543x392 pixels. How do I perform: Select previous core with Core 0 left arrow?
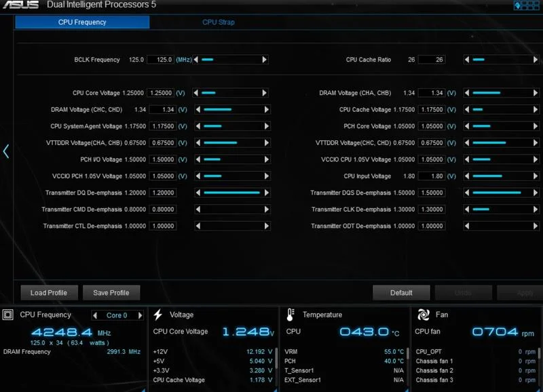[x=95, y=315]
